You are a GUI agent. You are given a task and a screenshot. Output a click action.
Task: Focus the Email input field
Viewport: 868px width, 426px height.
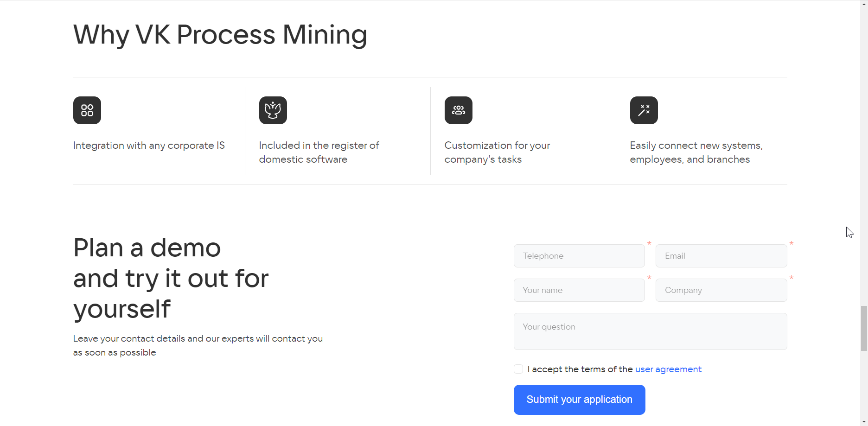(x=721, y=256)
